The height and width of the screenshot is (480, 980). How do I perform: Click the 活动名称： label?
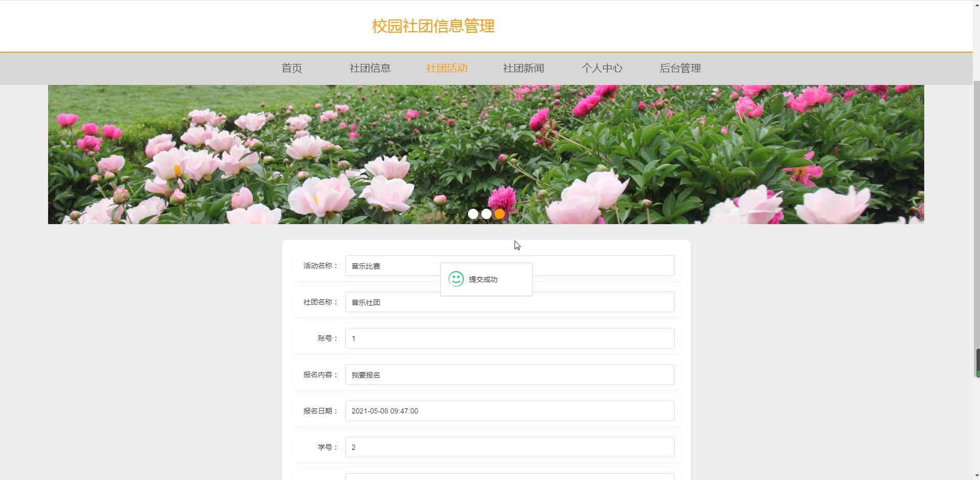(321, 266)
